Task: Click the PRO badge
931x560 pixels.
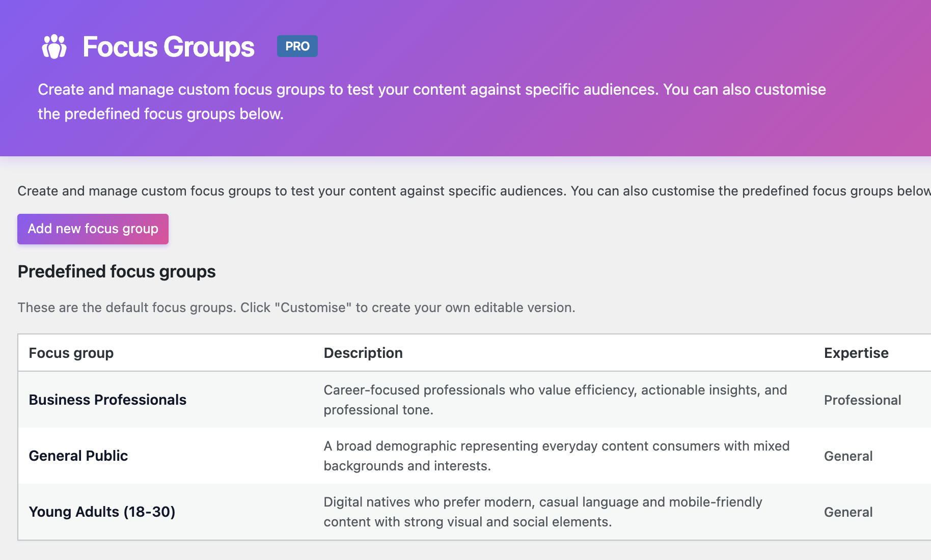Action: 297,46
